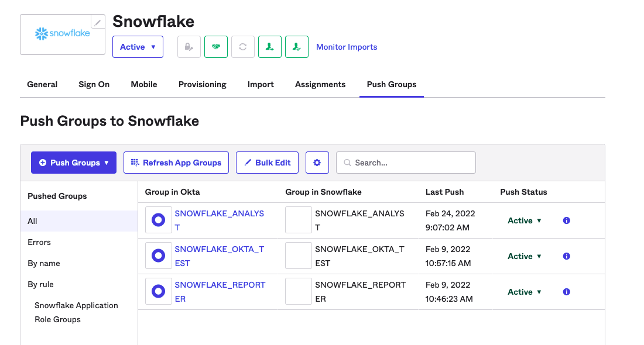The height and width of the screenshot is (345, 644).
Task: Click the Bulk Edit button
Action: (x=267, y=162)
